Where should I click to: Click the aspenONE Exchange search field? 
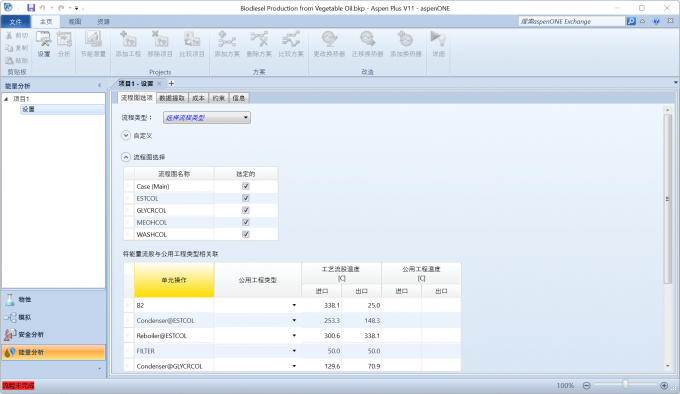click(572, 21)
